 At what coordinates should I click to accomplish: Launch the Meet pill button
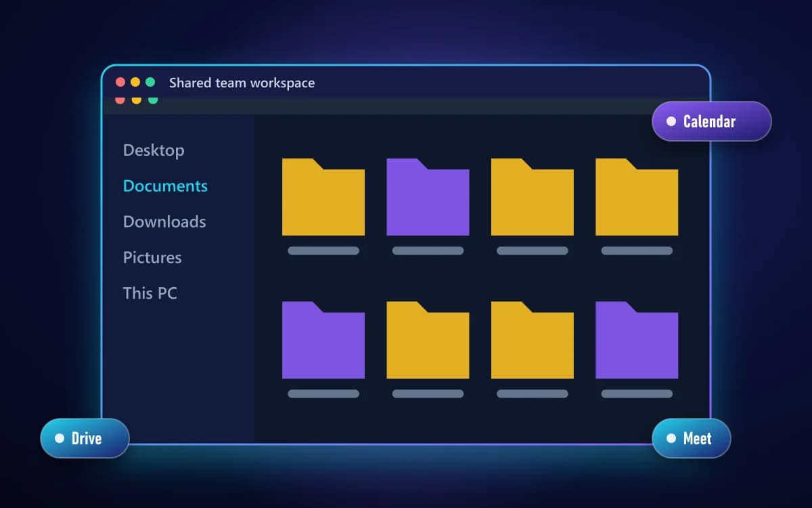(692, 438)
